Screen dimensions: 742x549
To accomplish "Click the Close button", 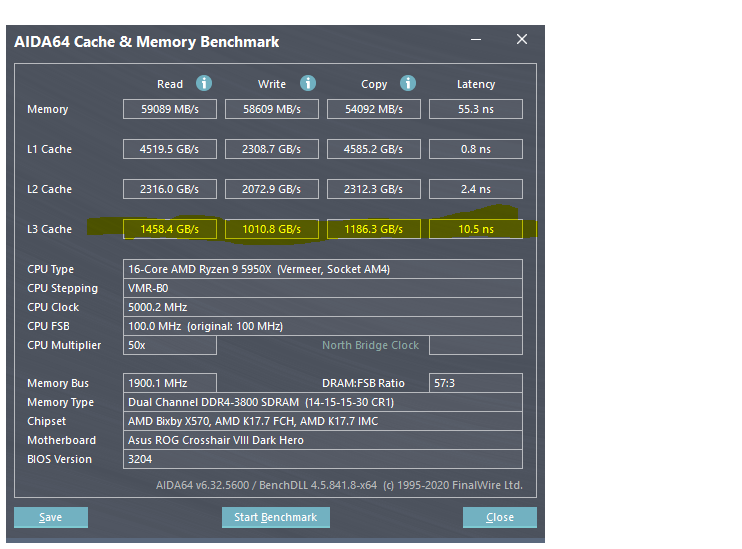I will [x=500, y=517].
